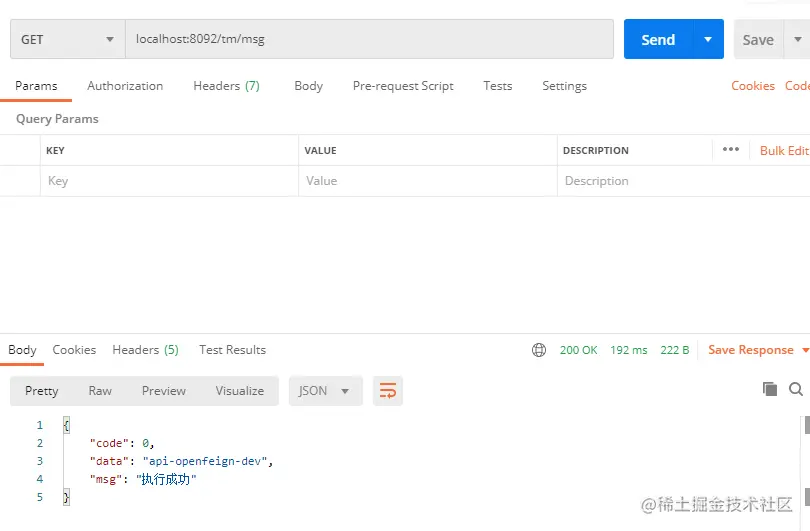
Task: Open the three-dots column options menu
Action: coord(730,149)
